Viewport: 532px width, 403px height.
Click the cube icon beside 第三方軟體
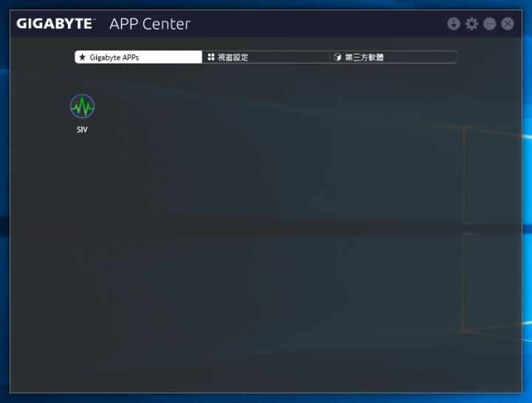click(337, 57)
